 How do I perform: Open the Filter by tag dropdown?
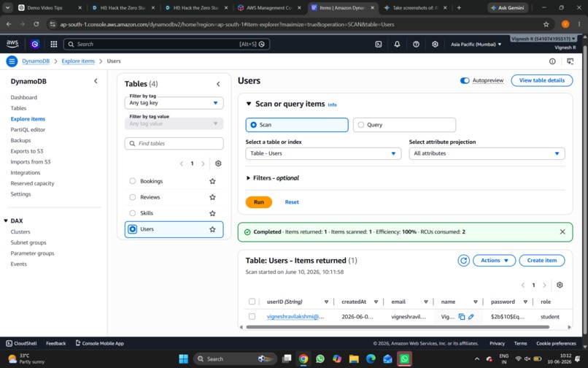coord(174,103)
